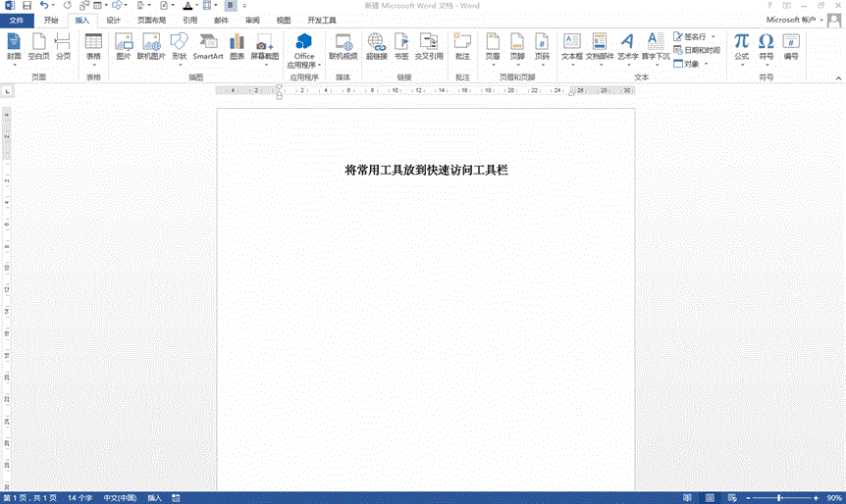
Task: Insert a SmartArt graphic
Action: (207, 46)
